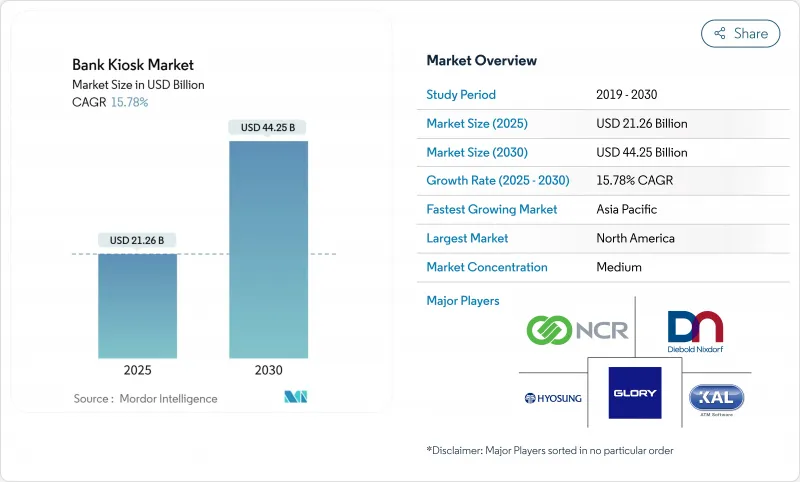Click the Diebold Nixdorf logo
Screen dimensions: 800x482
point(695,332)
